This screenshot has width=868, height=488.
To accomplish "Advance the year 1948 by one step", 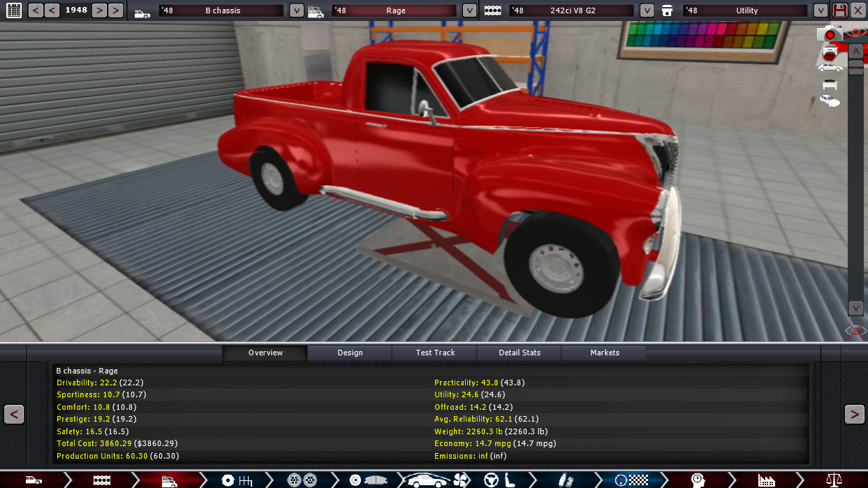I will [x=100, y=10].
